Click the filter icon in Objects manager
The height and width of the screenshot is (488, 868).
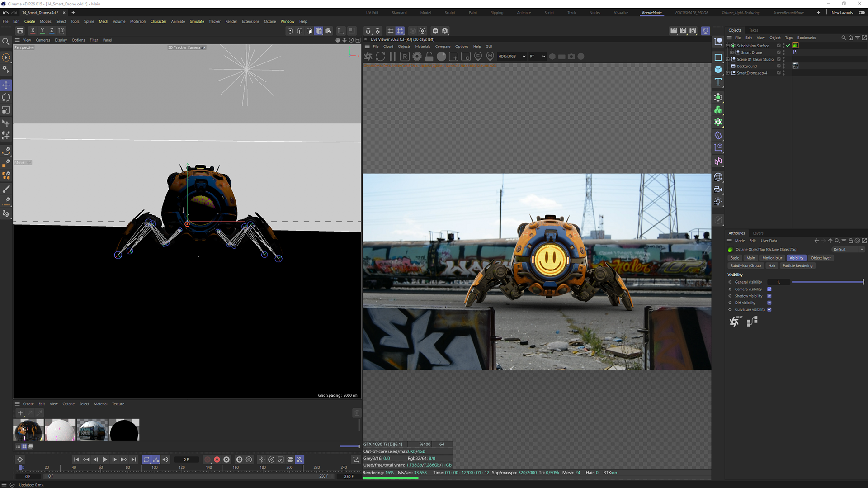857,38
